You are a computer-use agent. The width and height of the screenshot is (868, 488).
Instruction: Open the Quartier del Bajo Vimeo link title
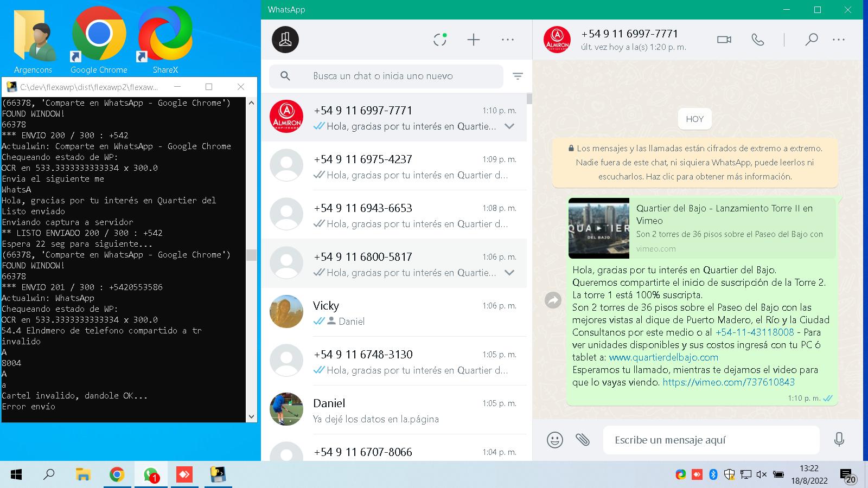[724, 214]
